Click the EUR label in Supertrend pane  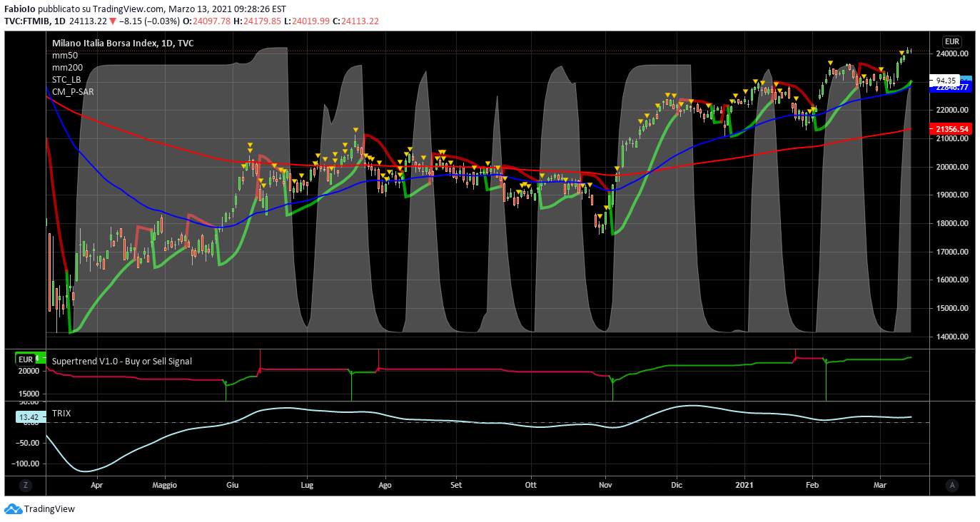coord(26,359)
